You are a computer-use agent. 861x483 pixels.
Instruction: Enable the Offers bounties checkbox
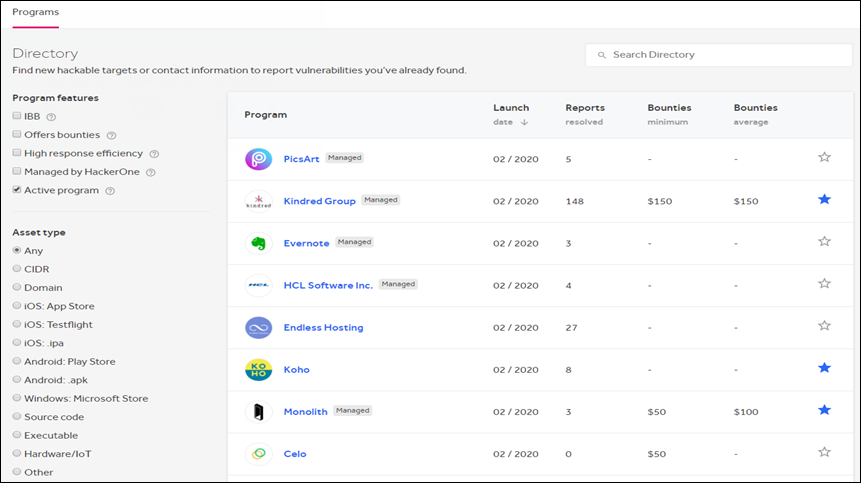17,135
